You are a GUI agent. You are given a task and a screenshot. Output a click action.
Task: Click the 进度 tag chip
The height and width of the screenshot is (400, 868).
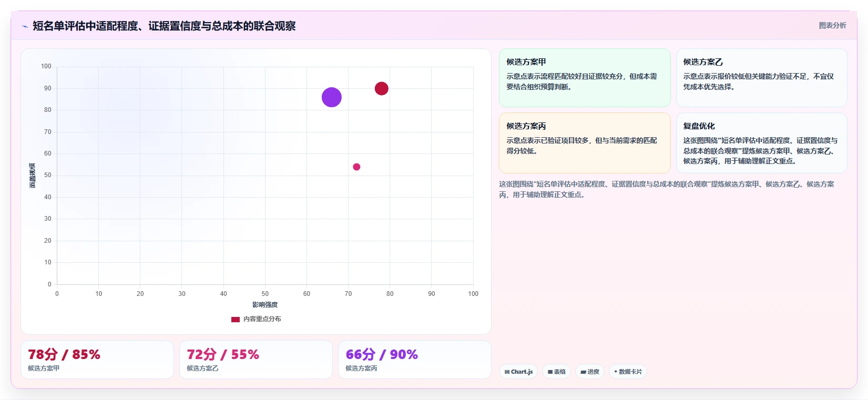tap(590, 372)
